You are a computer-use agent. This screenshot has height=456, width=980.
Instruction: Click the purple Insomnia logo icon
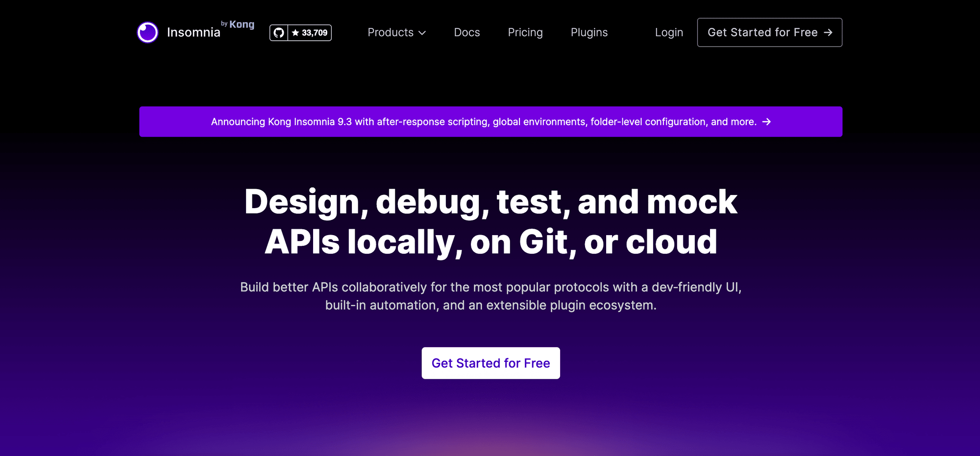click(147, 32)
